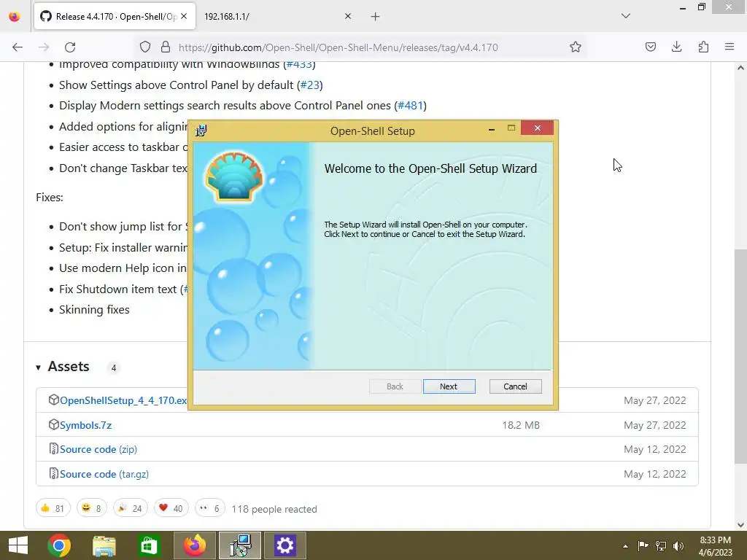Open PC Settings gear in taskbar
The width and height of the screenshot is (747, 560).
[x=285, y=545]
